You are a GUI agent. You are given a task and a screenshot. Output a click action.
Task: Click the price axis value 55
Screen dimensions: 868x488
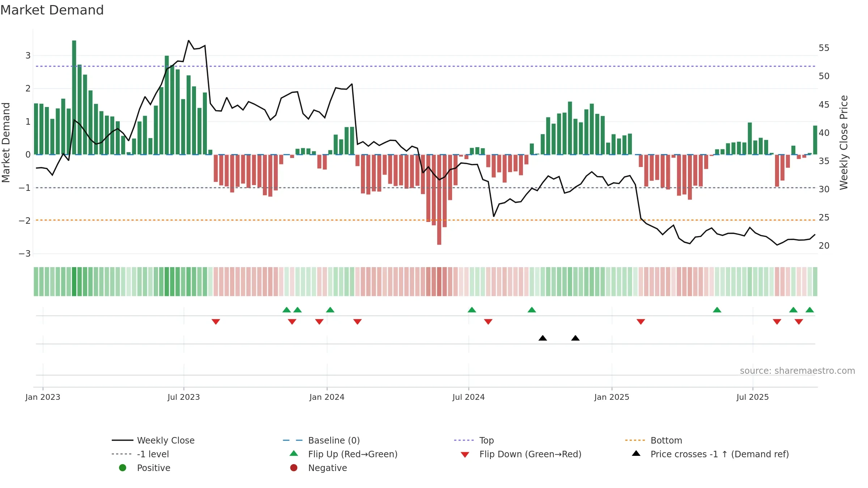pyautogui.click(x=824, y=48)
